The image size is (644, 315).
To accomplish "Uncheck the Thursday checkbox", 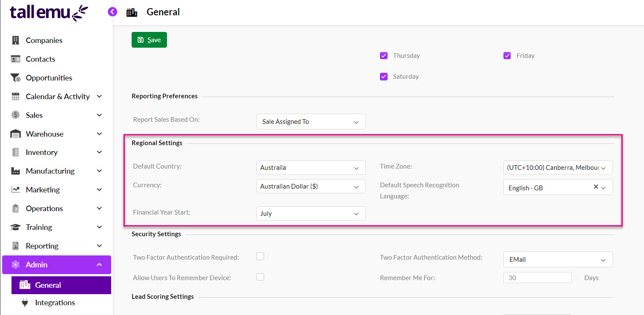I will tap(384, 55).
